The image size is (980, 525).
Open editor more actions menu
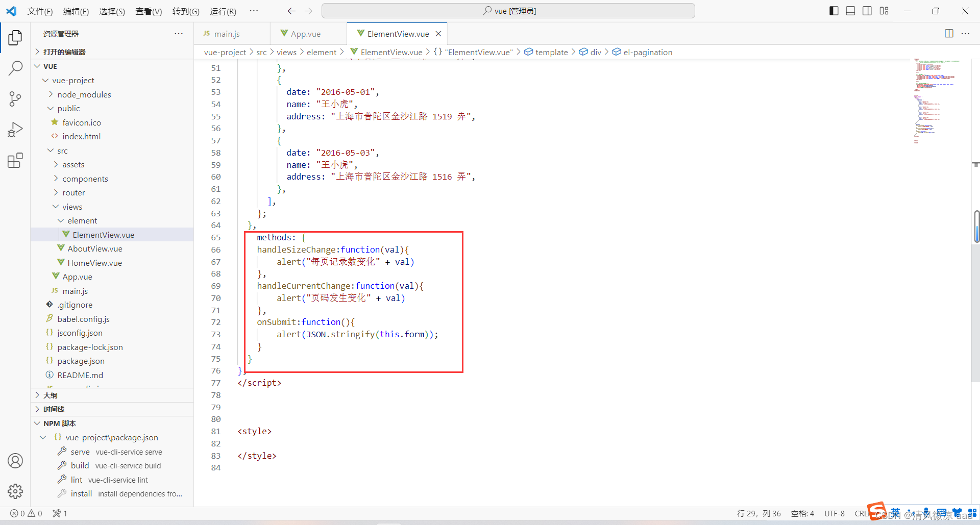click(x=965, y=33)
